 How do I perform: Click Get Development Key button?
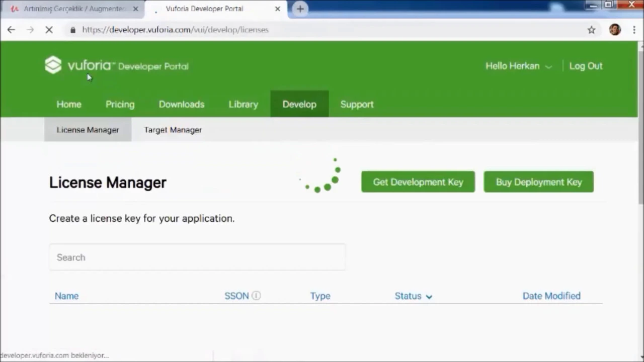click(418, 182)
